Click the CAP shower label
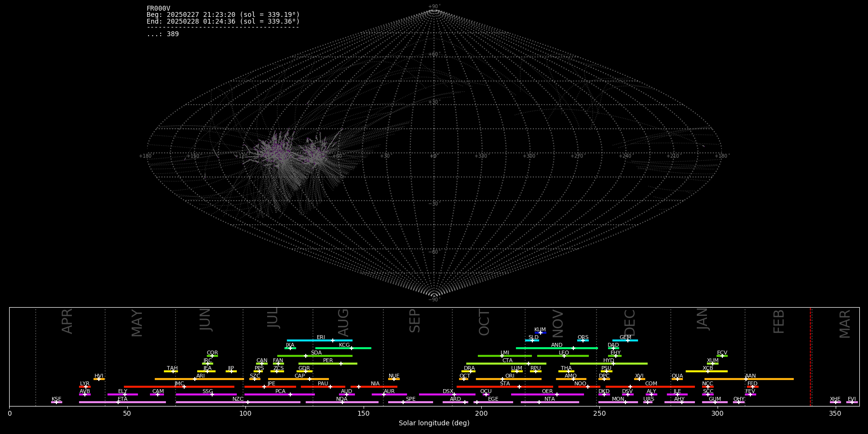The height and width of the screenshot is (434, 868). pyautogui.click(x=299, y=376)
